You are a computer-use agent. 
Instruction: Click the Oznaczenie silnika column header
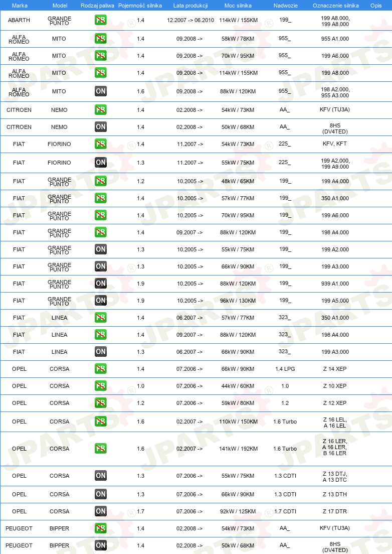tap(335, 6)
